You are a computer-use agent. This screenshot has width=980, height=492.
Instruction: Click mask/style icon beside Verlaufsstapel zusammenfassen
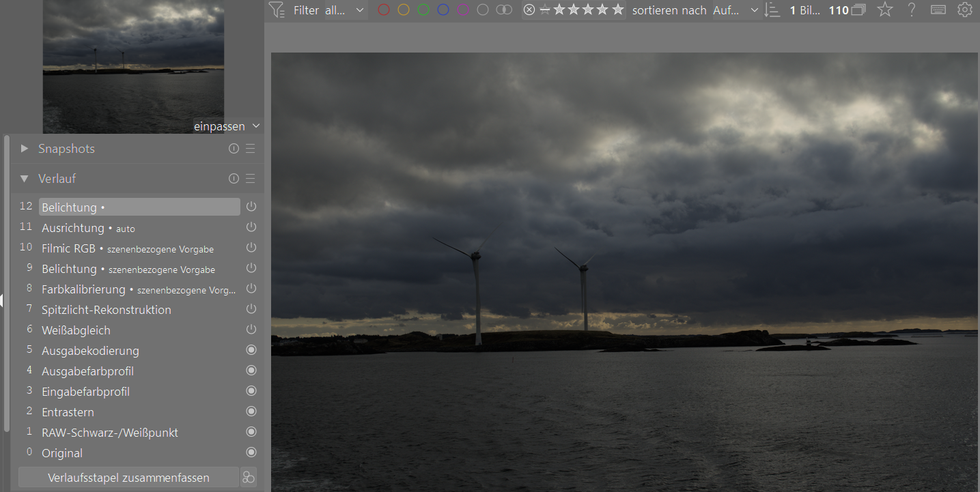pyautogui.click(x=249, y=478)
